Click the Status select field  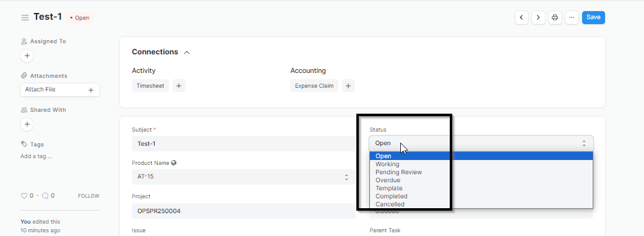pyautogui.click(x=481, y=143)
